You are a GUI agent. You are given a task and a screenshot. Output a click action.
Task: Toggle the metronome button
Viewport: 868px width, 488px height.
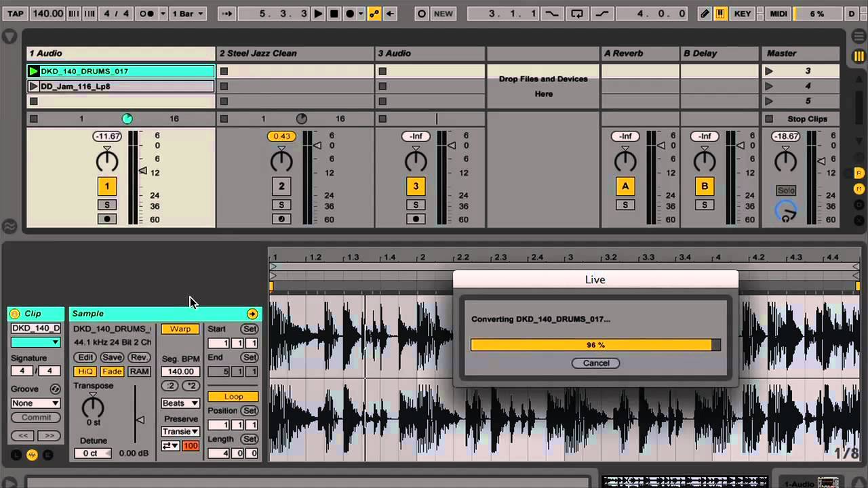[146, 14]
